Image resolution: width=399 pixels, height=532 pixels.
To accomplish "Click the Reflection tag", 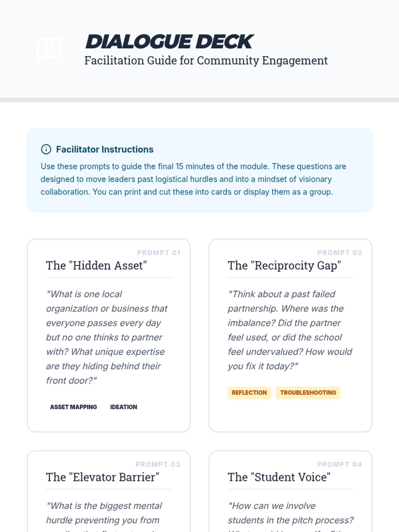I will pyautogui.click(x=249, y=393).
